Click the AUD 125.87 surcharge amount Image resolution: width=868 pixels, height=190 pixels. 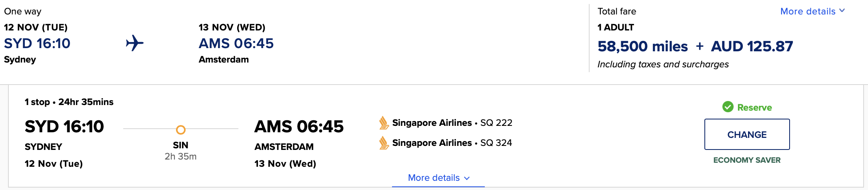pyautogui.click(x=752, y=46)
